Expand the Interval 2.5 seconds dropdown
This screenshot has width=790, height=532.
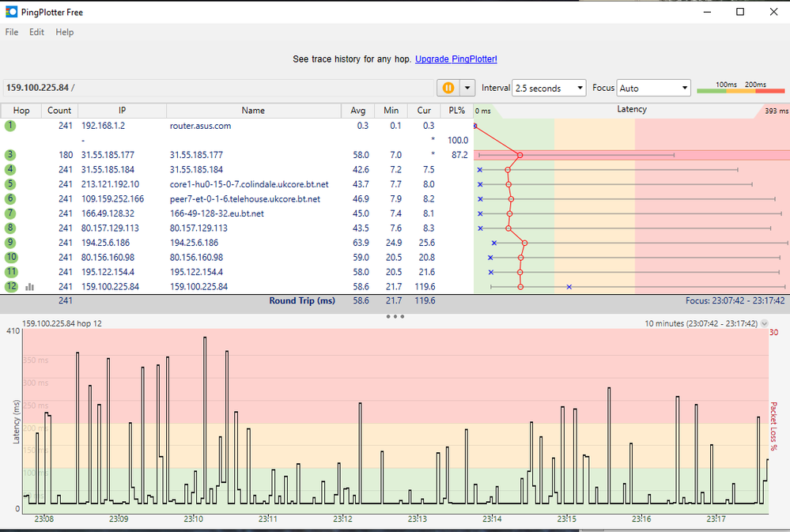pos(549,88)
